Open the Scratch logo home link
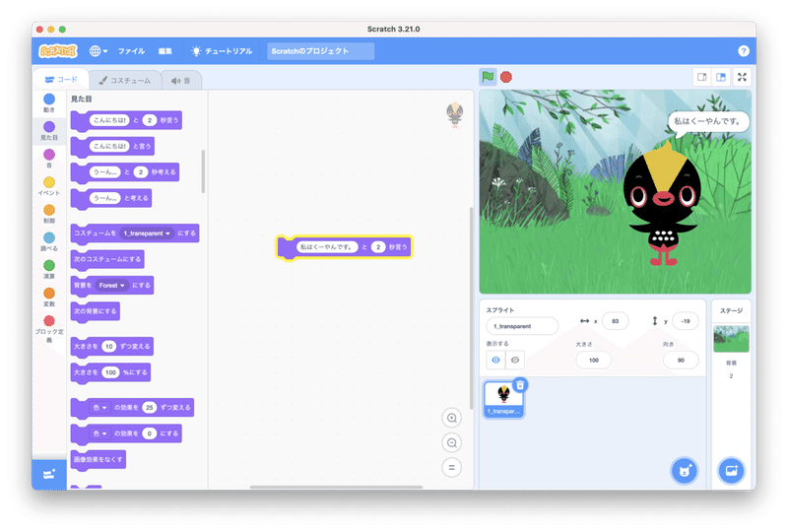The image size is (788, 532). point(58,51)
